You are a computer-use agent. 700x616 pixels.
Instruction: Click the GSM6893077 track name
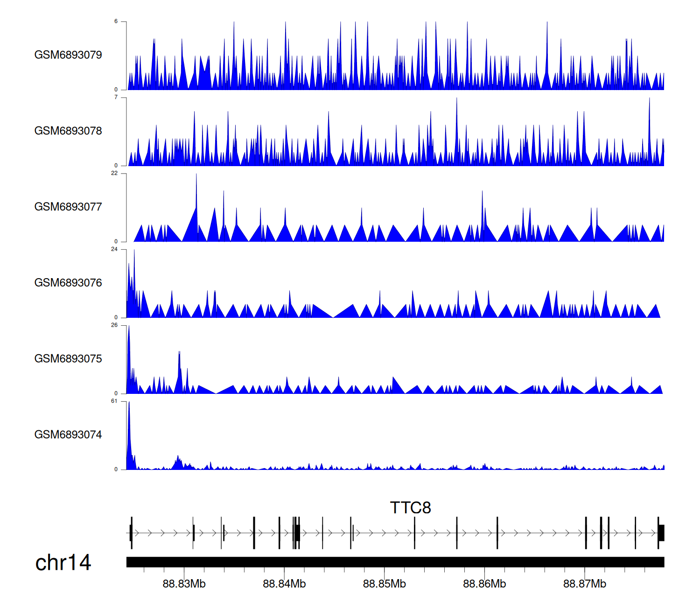pos(68,207)
